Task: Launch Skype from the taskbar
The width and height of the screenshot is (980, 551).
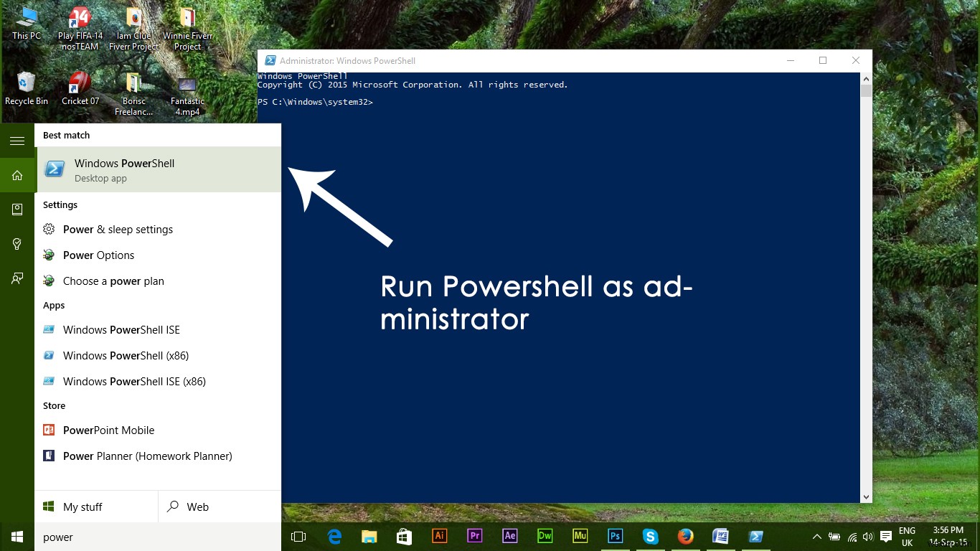Action: 650,536
